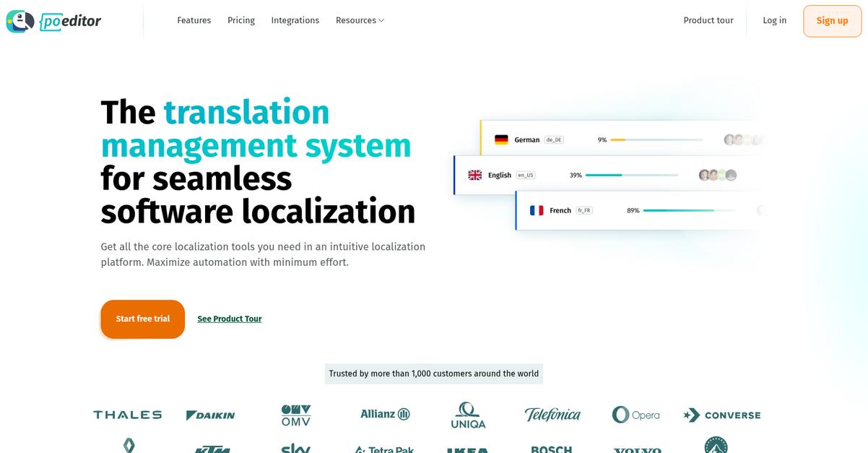This screenshot has width=868, height=453.
Task: Click the de_DE language code tag
Action: point(554,140)
